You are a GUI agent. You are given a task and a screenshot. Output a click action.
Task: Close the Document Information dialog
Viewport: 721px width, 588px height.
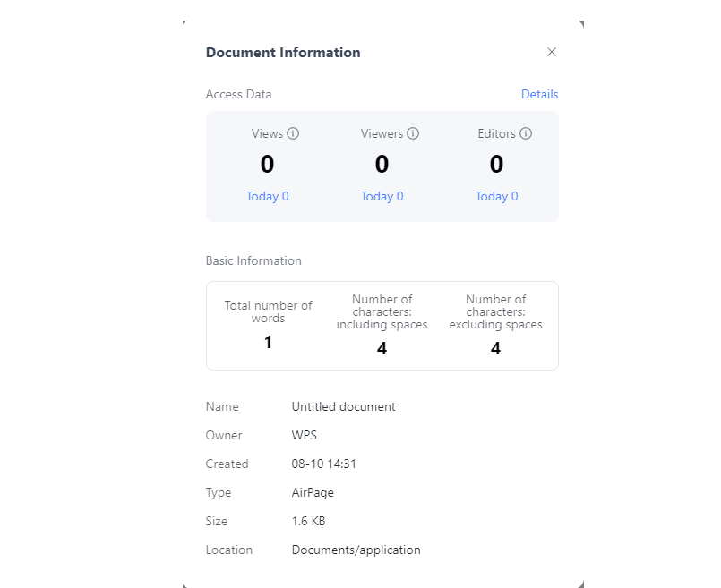(552, 52)
